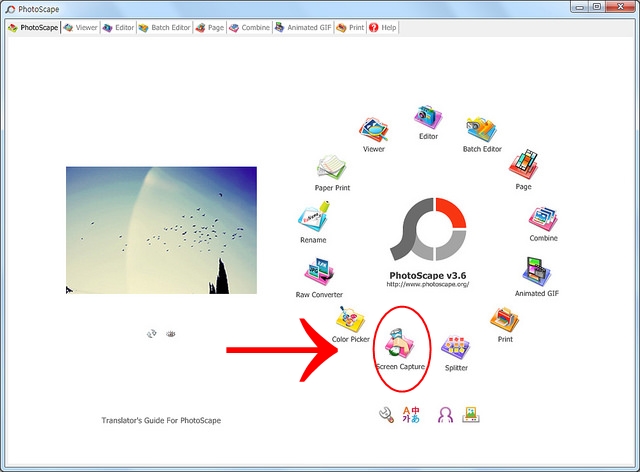Click the birds in sky photo thumbnail
This screenshot has width=640, height=472.
[161, 230]
